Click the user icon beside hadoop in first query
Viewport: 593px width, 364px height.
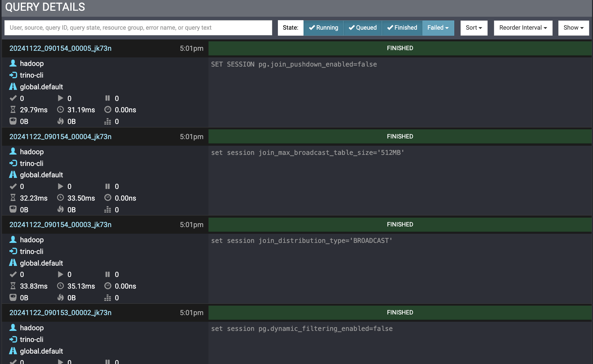[x=13, y=63]
